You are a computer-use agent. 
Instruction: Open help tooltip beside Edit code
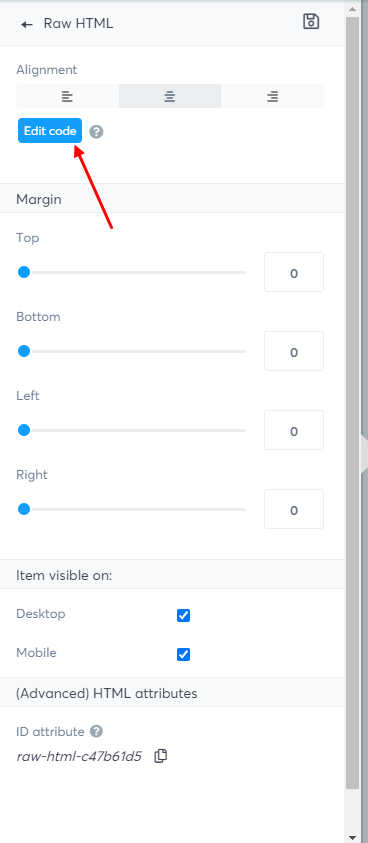pos(96,132)
